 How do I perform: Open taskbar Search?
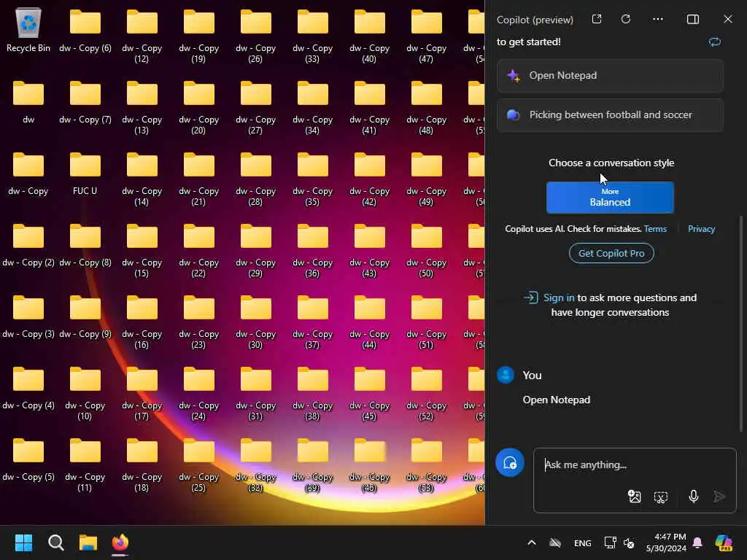[55, 542]
